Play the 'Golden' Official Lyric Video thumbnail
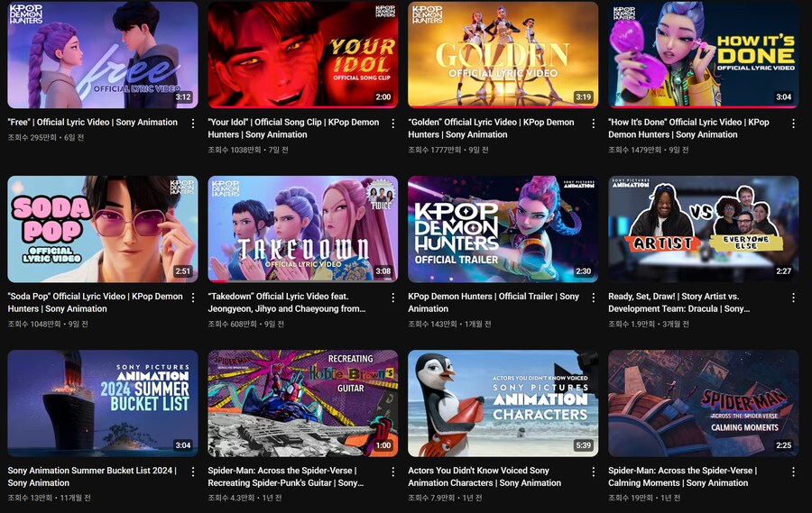 [x=503, y=55]
